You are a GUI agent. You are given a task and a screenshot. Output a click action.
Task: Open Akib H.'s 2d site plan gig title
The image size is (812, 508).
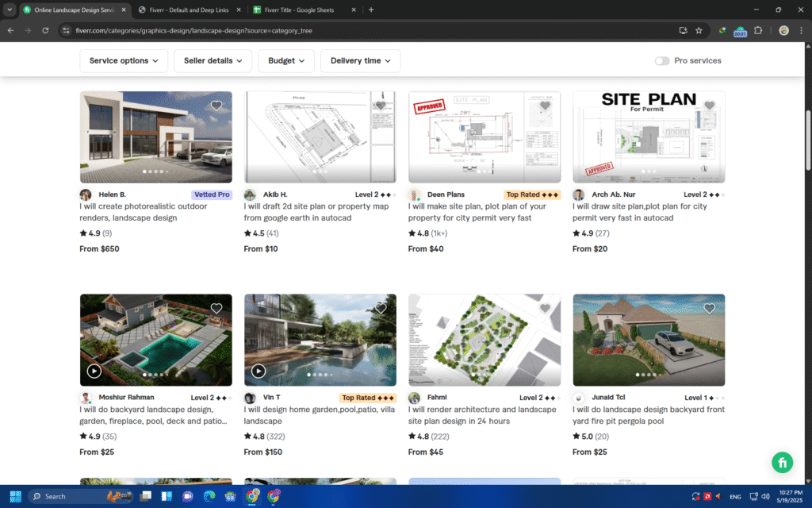click(x=316, y=212)
